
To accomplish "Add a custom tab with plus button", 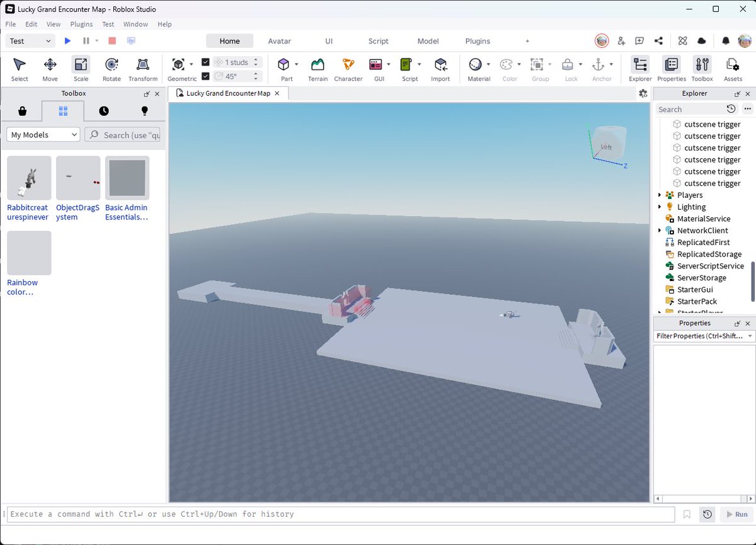I will tap(527, 41).
